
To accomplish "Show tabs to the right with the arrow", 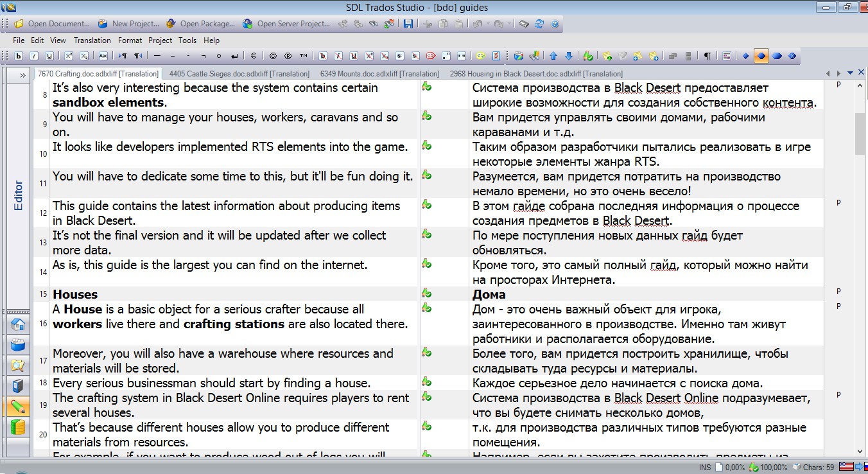I will point(838,74).
